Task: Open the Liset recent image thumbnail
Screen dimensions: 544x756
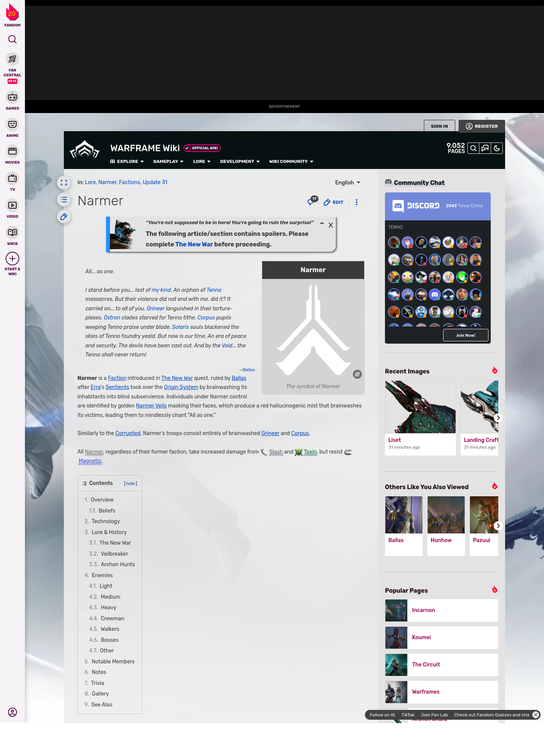Action: [420, 407]
